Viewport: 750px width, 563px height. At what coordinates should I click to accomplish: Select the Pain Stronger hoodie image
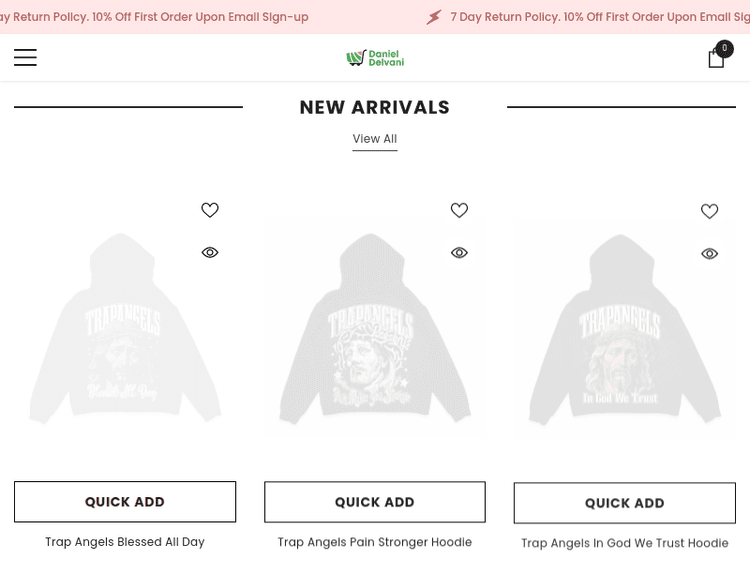click(x=375, y=329)
